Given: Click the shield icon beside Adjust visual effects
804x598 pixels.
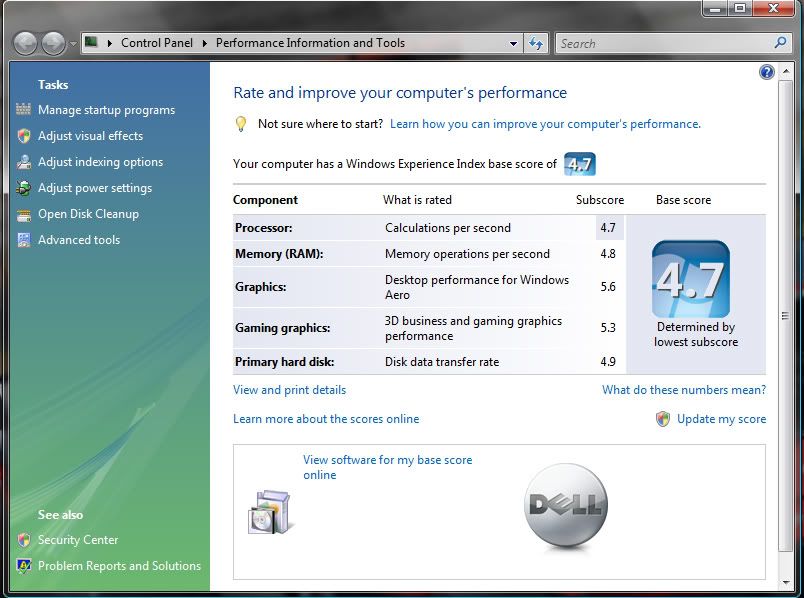Looking at the screenshot, I should coord(24,136).
